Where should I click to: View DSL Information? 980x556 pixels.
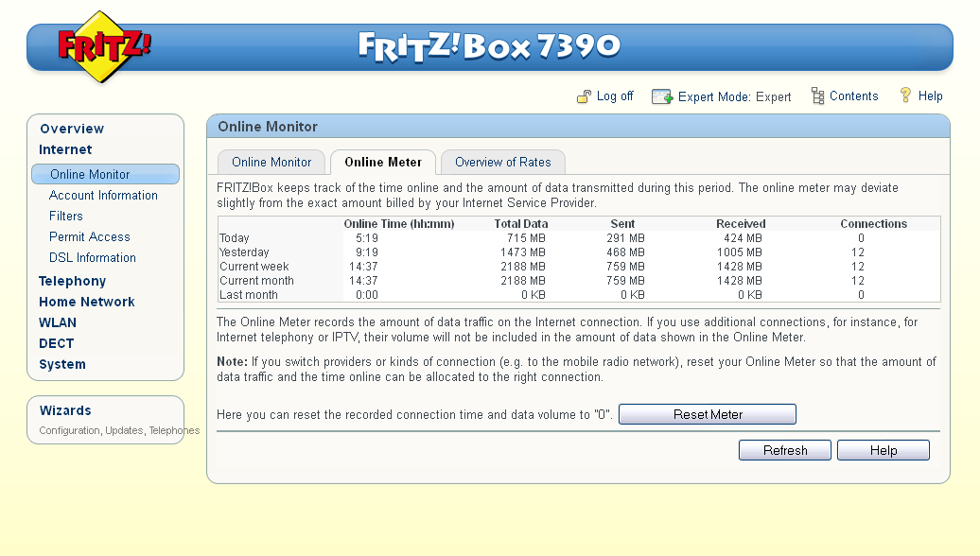[92, 257]
